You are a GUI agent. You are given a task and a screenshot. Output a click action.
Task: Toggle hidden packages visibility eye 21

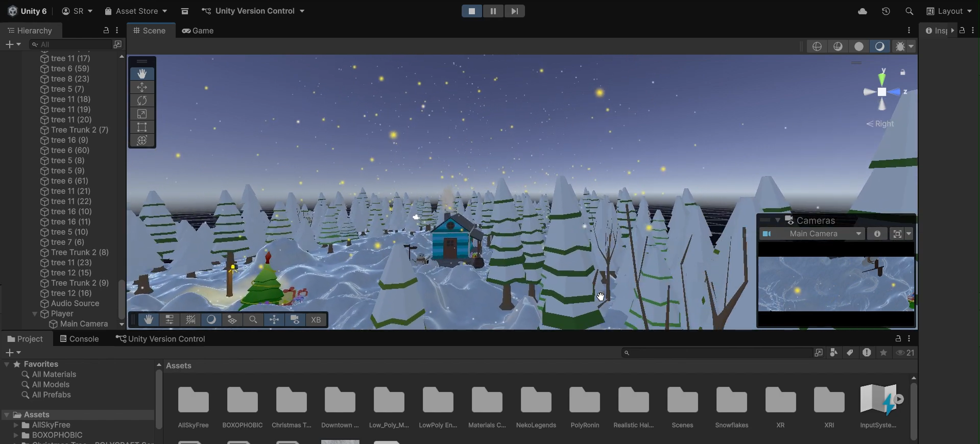905,353
